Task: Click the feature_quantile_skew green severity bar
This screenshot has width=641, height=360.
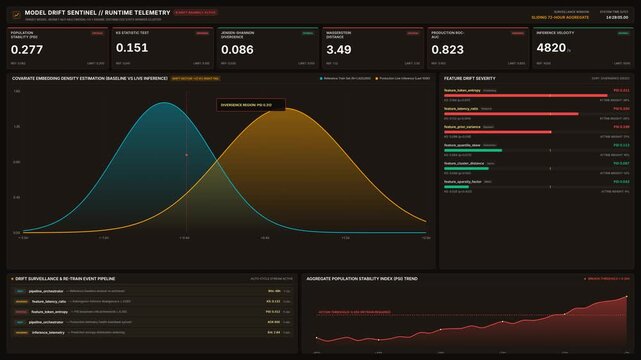Action: point(473,150)
